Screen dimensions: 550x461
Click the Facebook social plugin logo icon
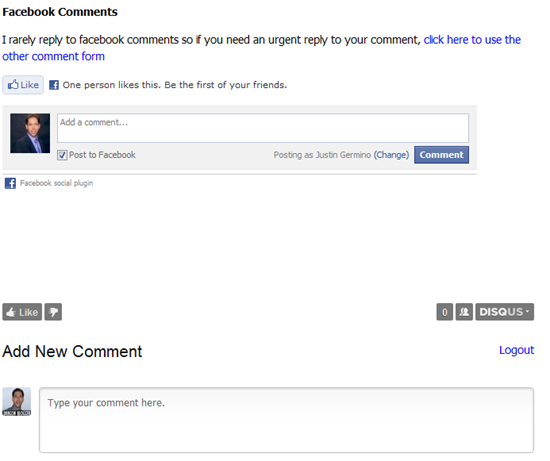[x=10, y=183]
